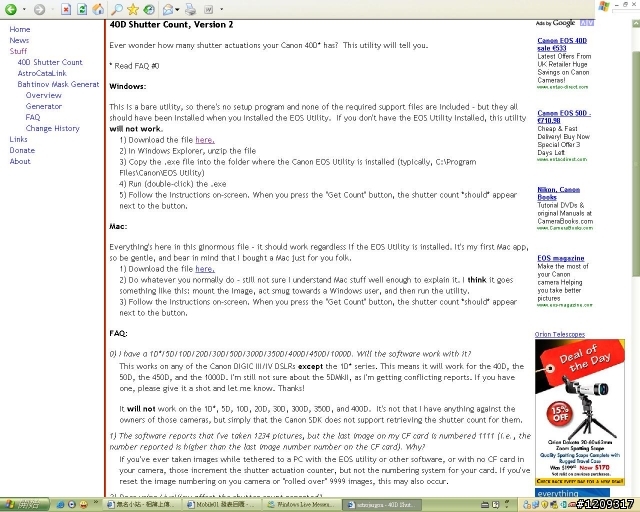The height and width of the screenshot is (512, 640).
Task: Open the Links sidebar link
Action: click(18, 140)
